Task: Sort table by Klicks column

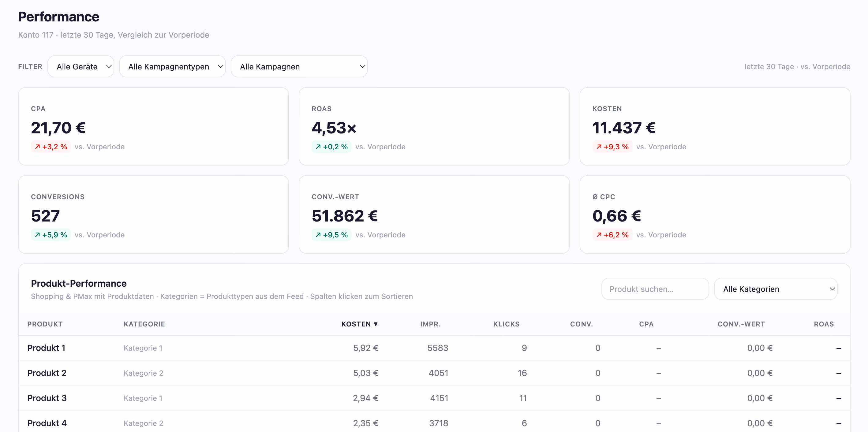Action: tap(506, 324)
